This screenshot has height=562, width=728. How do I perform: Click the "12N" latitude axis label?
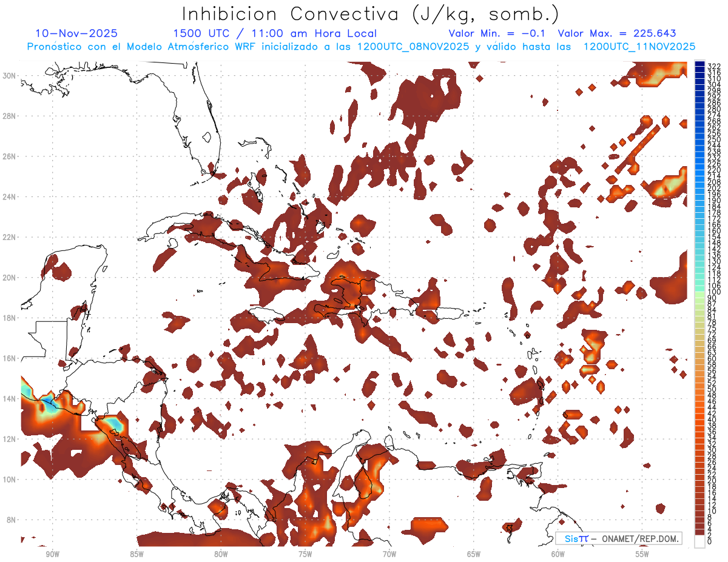9,439
